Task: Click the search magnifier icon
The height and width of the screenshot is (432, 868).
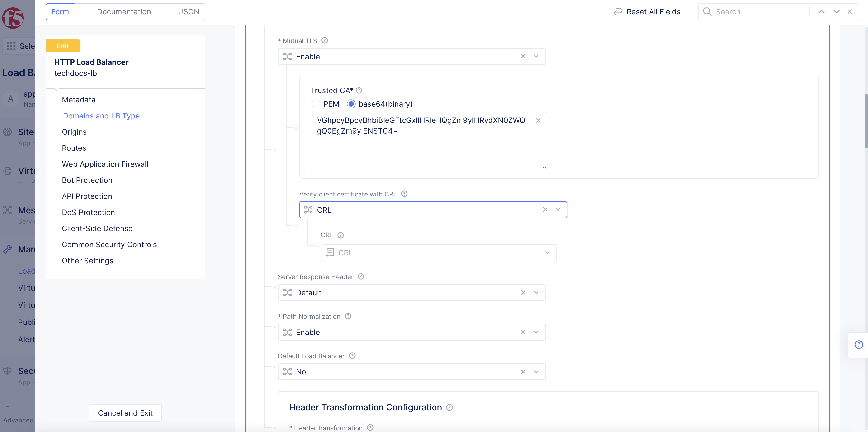Action: click(x=707, y=12)
